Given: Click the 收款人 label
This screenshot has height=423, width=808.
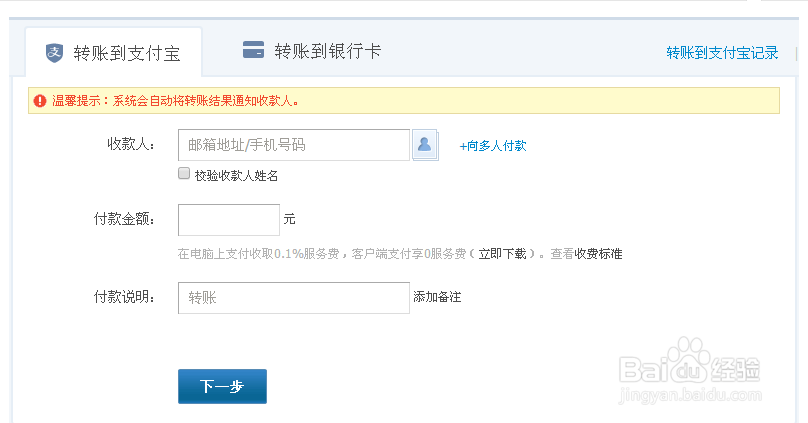Looking at the screenshot, I should 131,144.
